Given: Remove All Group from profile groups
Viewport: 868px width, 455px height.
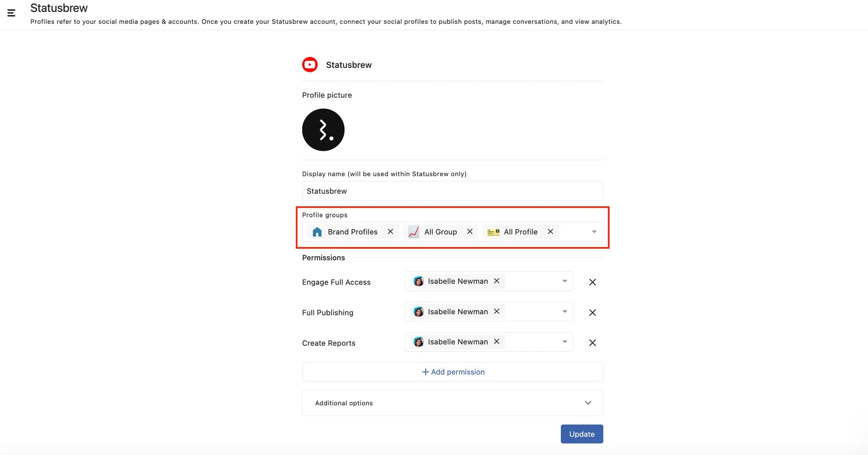Looking at the screenshot, I should (470, 232).
